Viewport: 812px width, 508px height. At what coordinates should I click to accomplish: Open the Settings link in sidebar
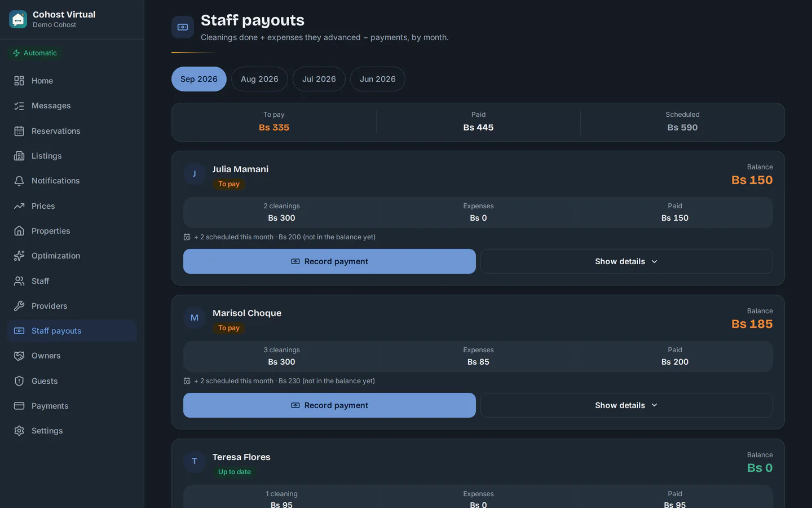[72, 431]
